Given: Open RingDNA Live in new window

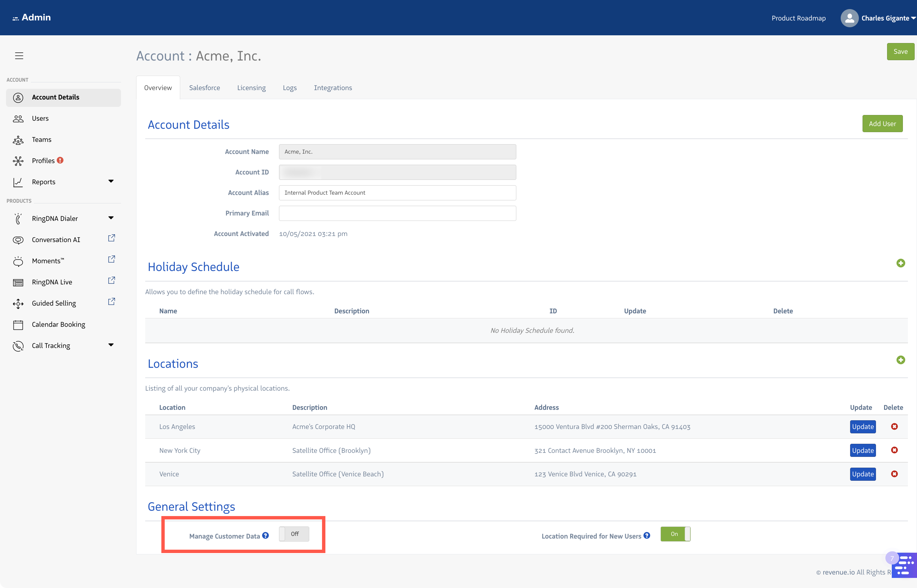Looking at the screenshot, I should [x=111, y=280].
